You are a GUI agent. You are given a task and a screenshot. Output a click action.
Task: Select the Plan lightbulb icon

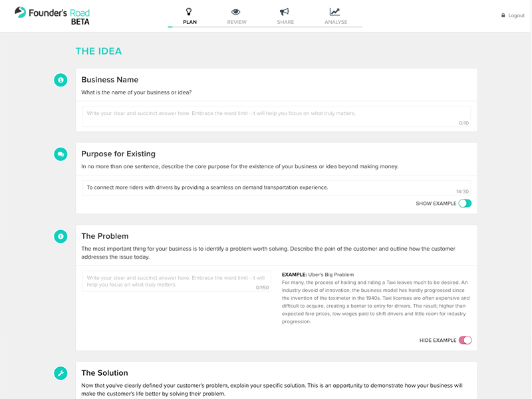190,11
